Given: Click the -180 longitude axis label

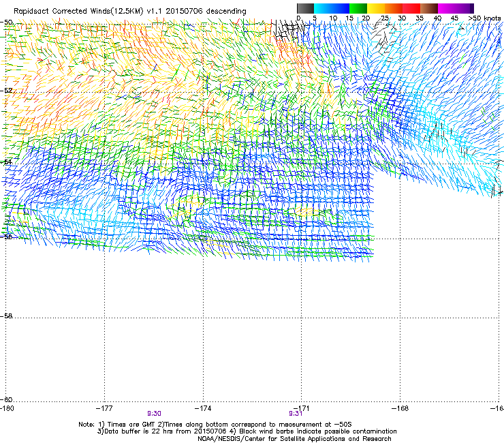Looking at the screenshot, I should tap(7, 408).
